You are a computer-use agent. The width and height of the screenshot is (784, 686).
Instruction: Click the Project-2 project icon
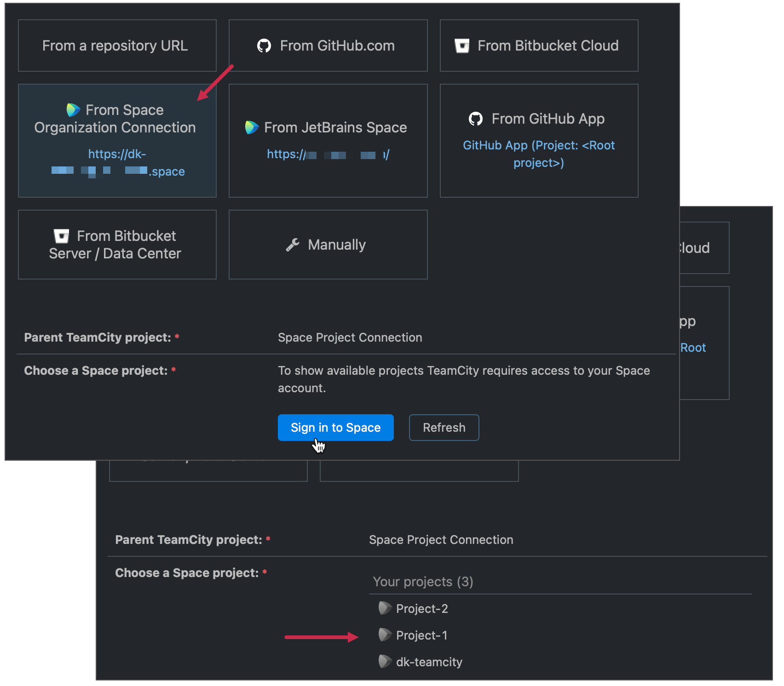[385, 608]
